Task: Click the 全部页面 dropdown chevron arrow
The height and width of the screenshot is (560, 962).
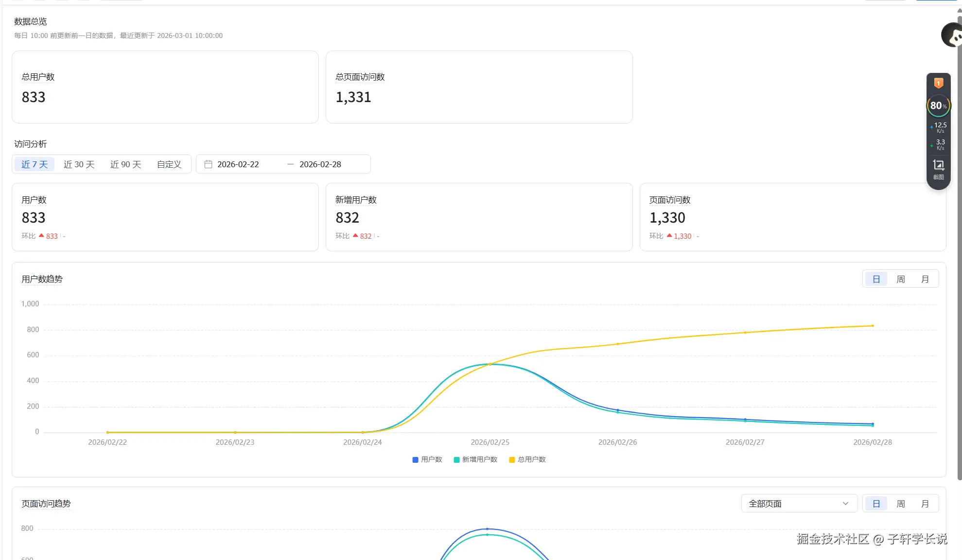Action: coord(845,504)
